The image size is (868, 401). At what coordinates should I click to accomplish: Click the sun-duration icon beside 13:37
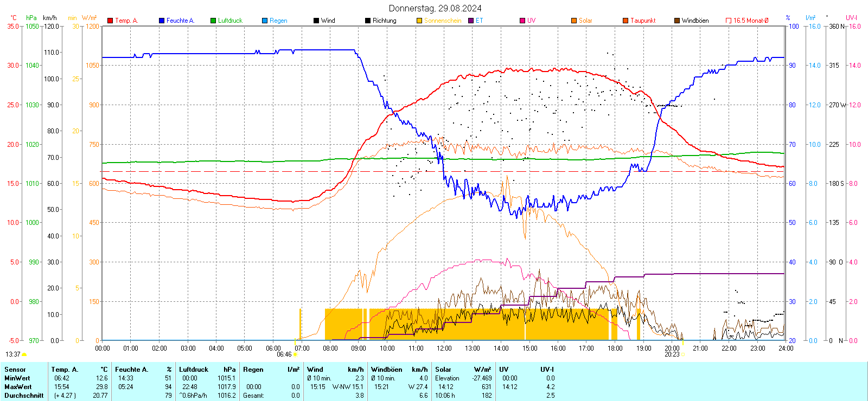(x=24, y=354)
